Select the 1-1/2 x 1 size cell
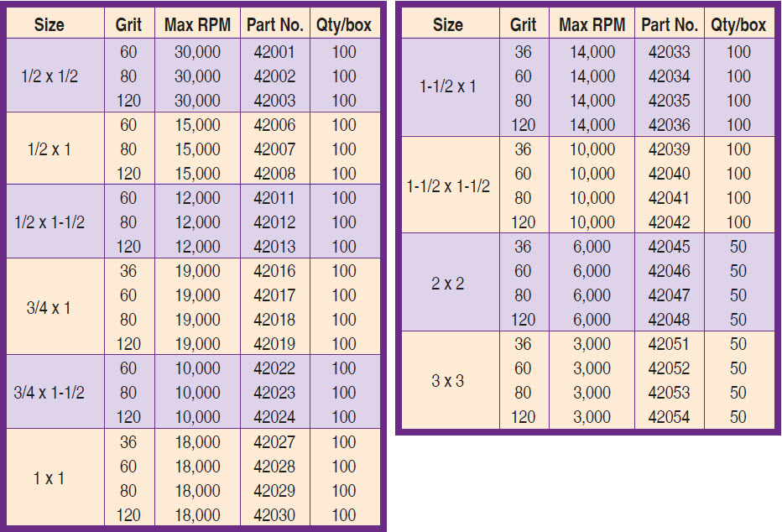Viewport: 782px width, 532px height. point(448,86)
